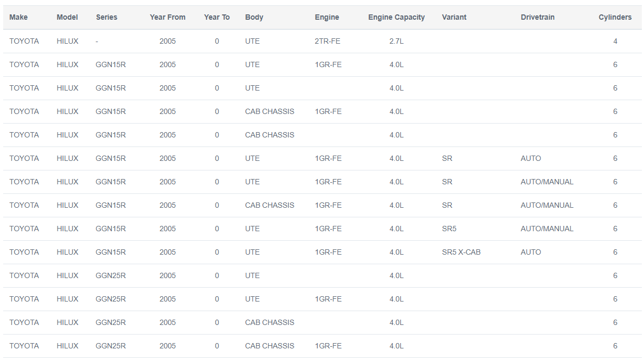Select the Series column header
Viewport: 644px width, 358px height.
pos(106,17)
